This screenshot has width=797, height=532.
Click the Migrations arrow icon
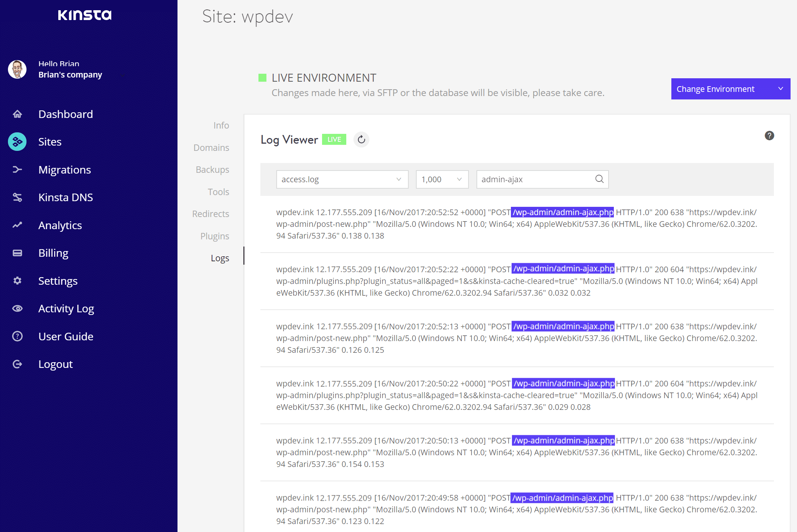coord(17,170)
